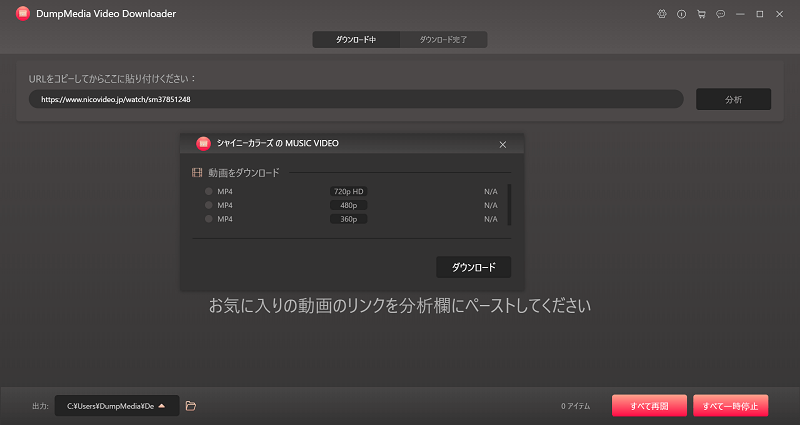
Task: Click the すべて再開 resume all button
Action: click(649, 406)
